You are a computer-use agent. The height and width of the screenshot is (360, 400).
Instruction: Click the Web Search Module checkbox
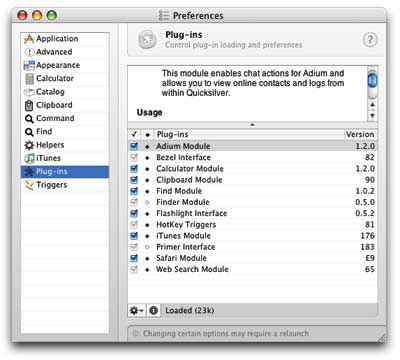coord(134,269)
